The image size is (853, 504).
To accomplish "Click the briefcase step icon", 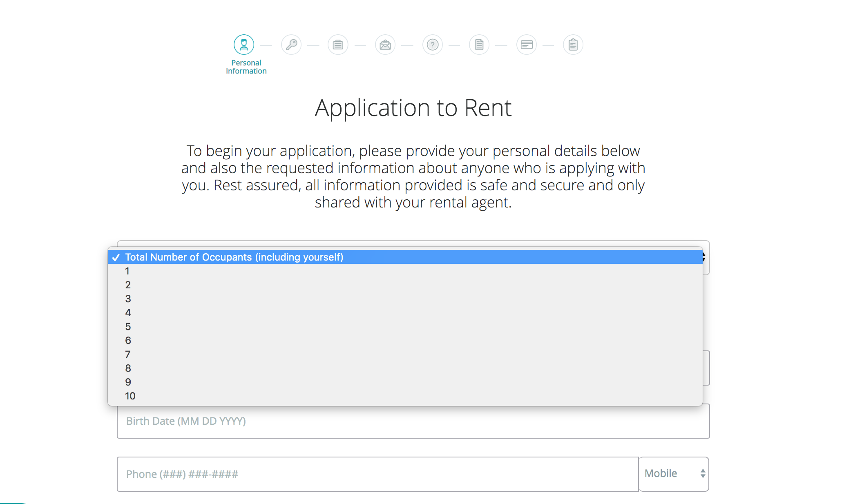I will click(x=338, y=45).
